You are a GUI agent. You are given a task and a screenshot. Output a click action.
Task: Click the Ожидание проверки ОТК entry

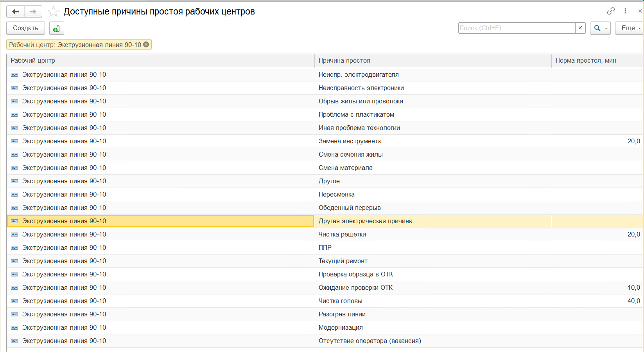(355, 288)
